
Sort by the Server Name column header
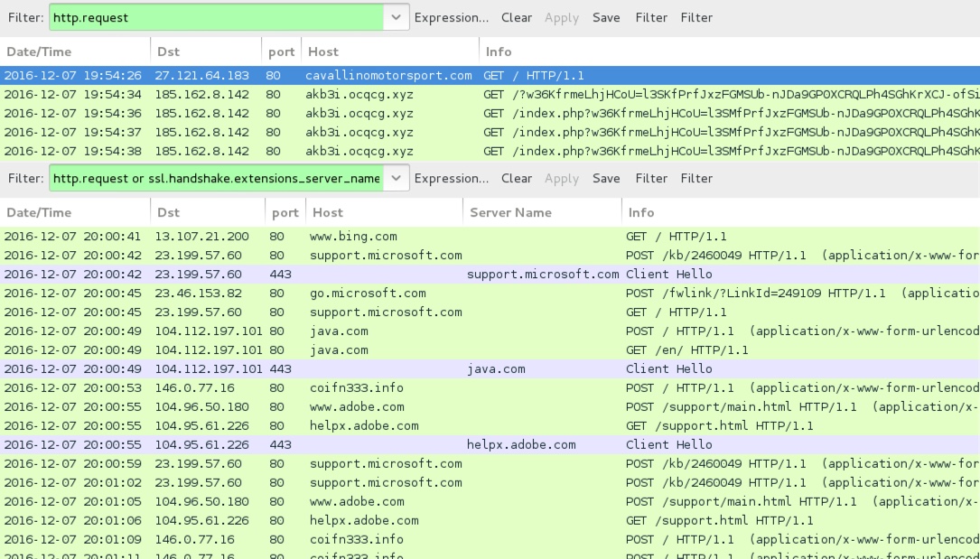point(542,212)
